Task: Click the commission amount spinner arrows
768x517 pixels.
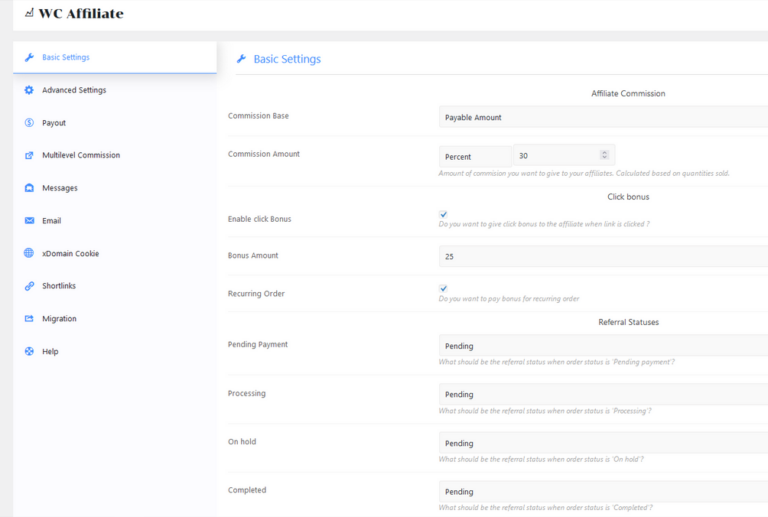Action: 604,155
